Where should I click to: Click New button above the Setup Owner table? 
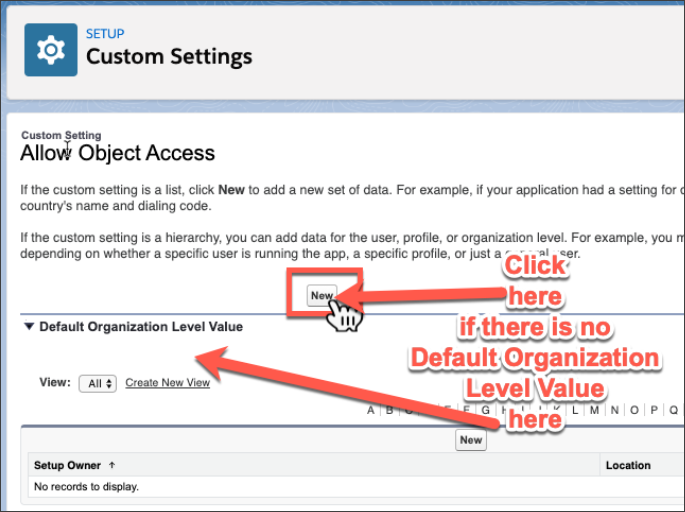coord(470,440)
